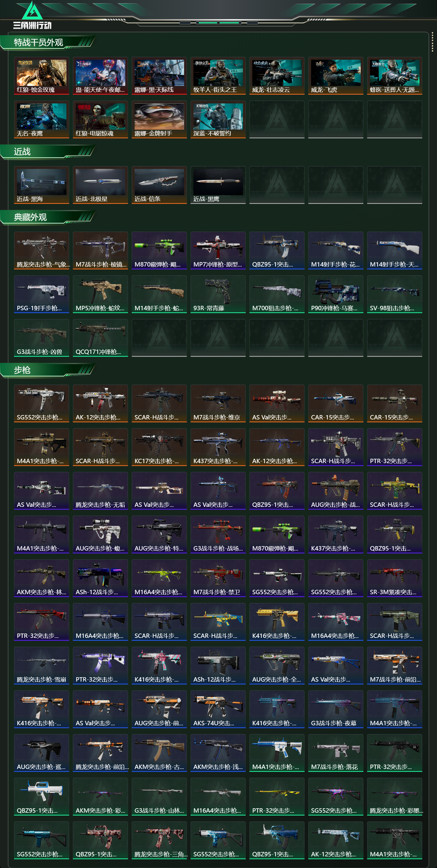Select the 腾龙突击步枪-无垢 rifle icon
This screenshot has width=437, height=868.
click(101, 491)
